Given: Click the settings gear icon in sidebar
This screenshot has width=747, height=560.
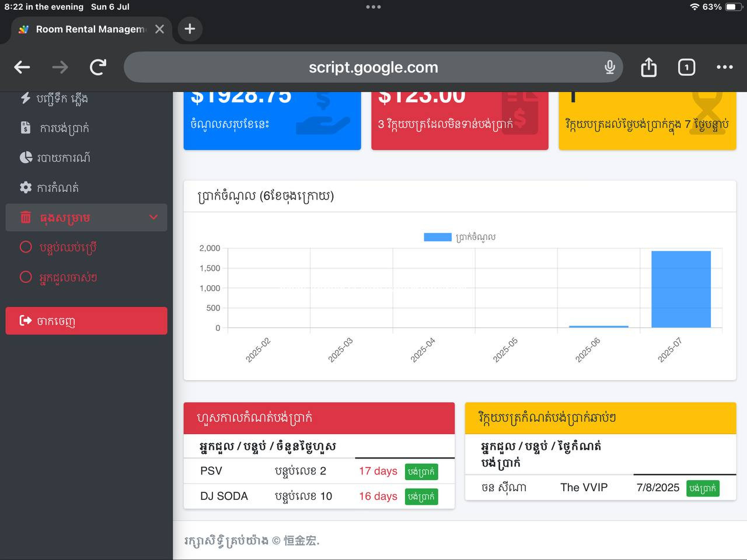Looking at the screenshot, I should (x=26, y=187).
